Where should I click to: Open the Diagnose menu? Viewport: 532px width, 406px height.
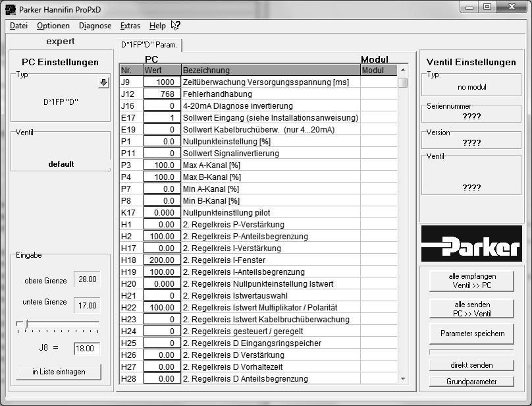[x=95, y=26]
